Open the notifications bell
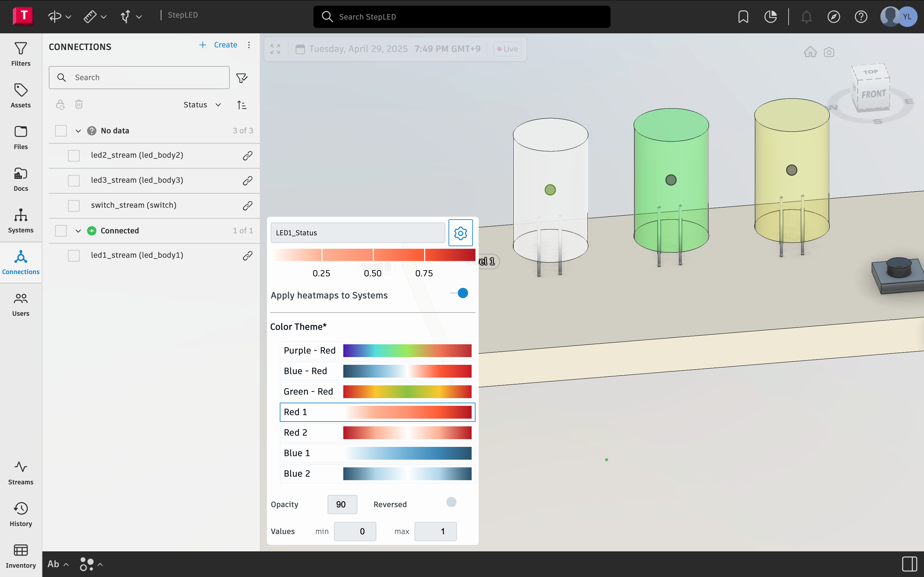Screen dimensions: 924x577 click(x=806, y=17)
